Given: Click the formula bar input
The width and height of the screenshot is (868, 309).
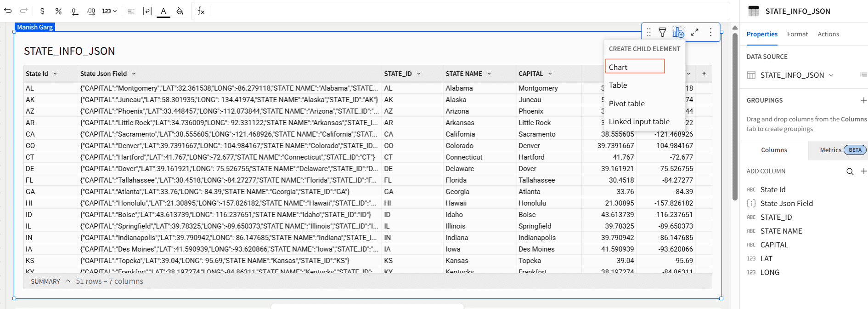Looking at the screenshot, I should 468,11.
